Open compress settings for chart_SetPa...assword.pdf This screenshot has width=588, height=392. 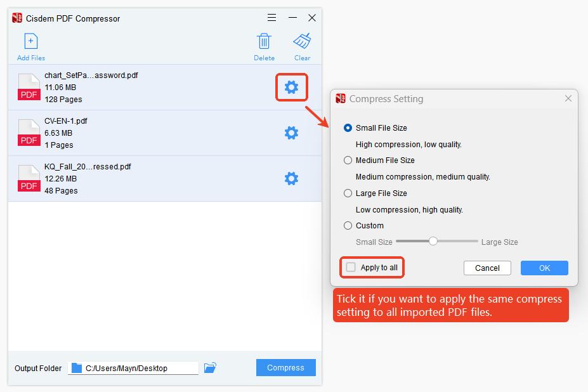291,87
